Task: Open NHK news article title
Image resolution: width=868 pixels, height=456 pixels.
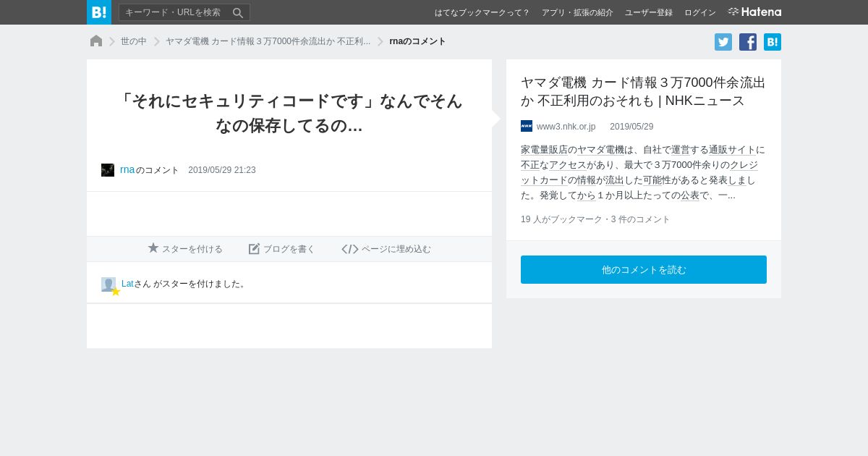Action: click(x=643, y=91)
